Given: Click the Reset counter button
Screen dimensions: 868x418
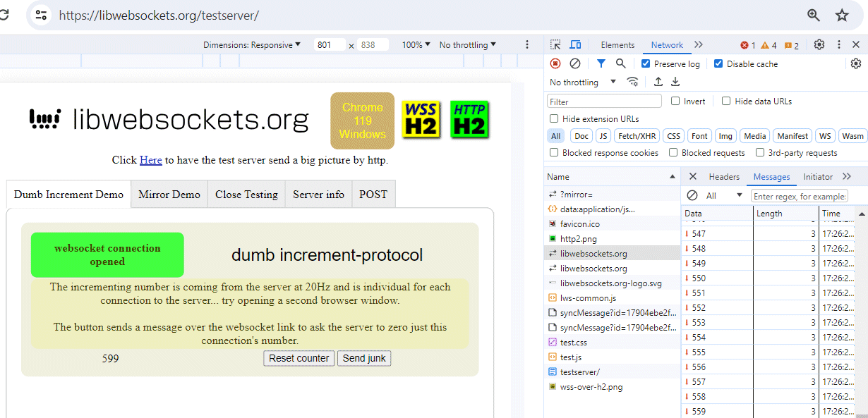Looking at the screenshot, I should click(299, 358).
